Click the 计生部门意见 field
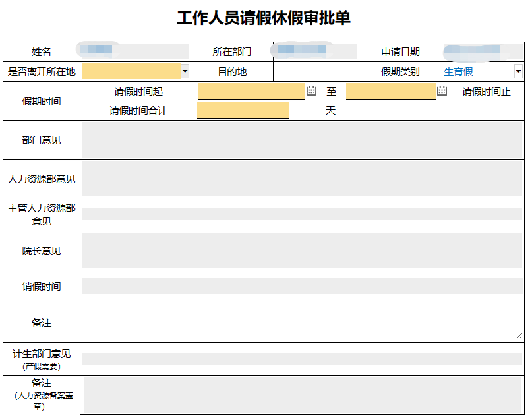Image resolution: width=532 pixels, height=418 pixels. pyautogui.click(x=302, y=359)
